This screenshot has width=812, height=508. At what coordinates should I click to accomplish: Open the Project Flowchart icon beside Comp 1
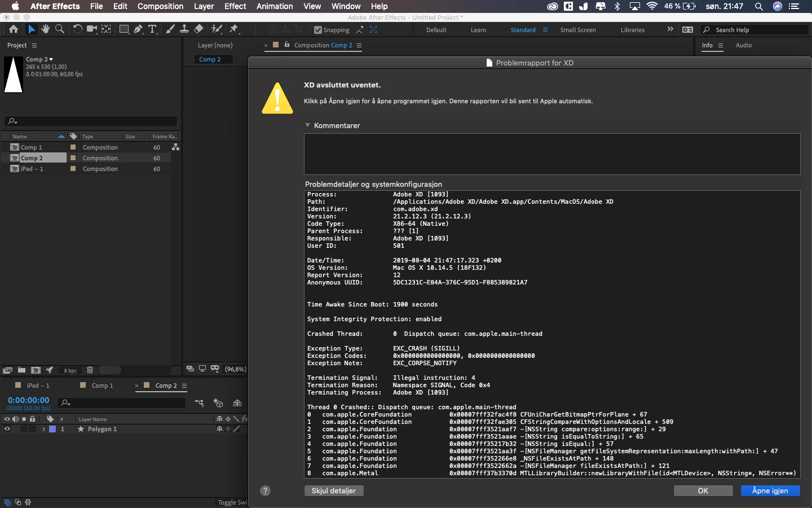coord(175,147)
